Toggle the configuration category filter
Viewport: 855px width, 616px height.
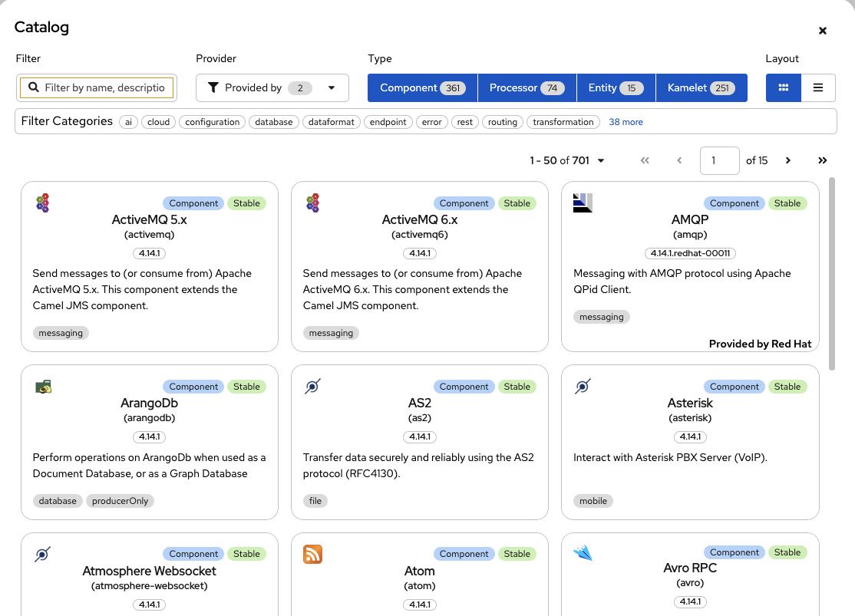point(212,122)
